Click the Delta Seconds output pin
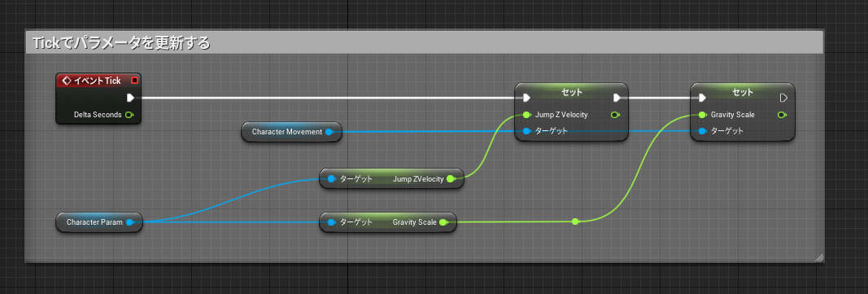 [x=129, y=115]
